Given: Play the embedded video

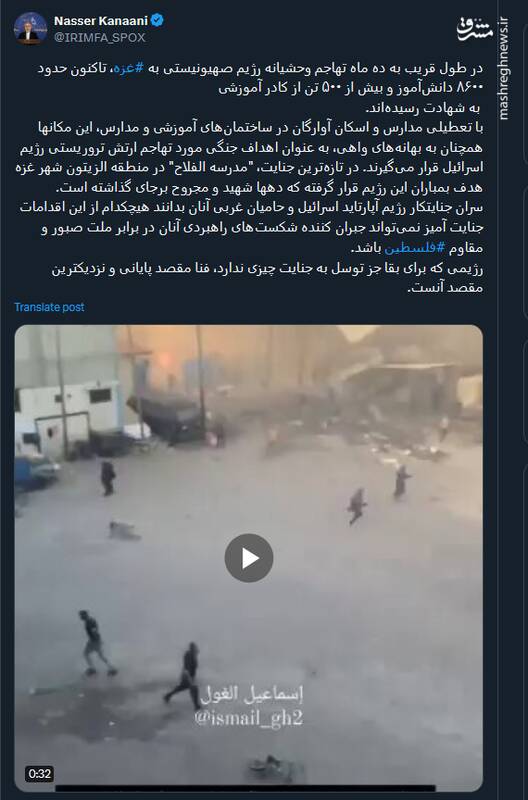Looking at the screenshot, I should pos(248,558).
